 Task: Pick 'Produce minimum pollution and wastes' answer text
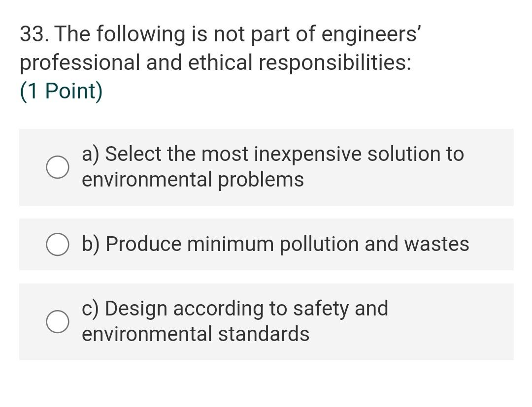[287, 244]
